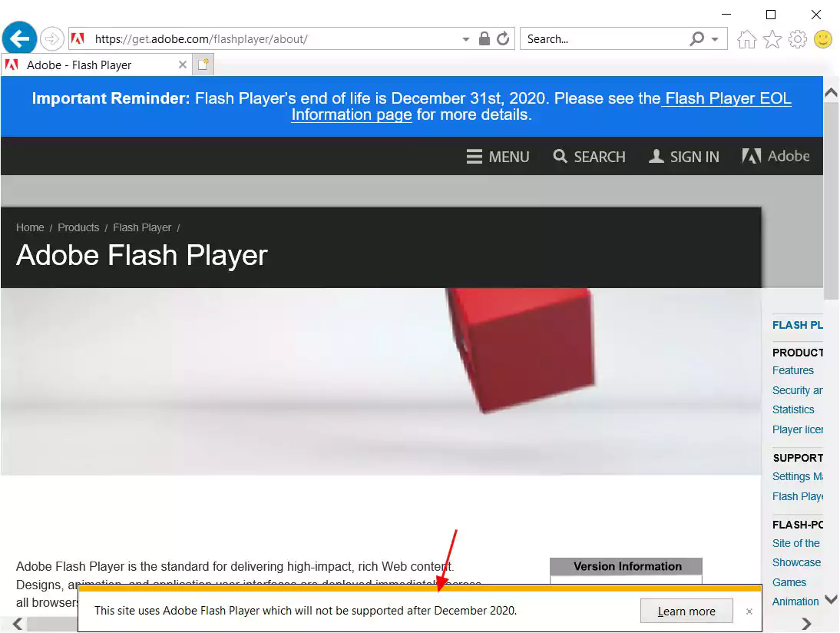The height and width of the screenshot is (633, 840).
Task: Click the magnifier icon in browser search box
Action: coord(697,38)
